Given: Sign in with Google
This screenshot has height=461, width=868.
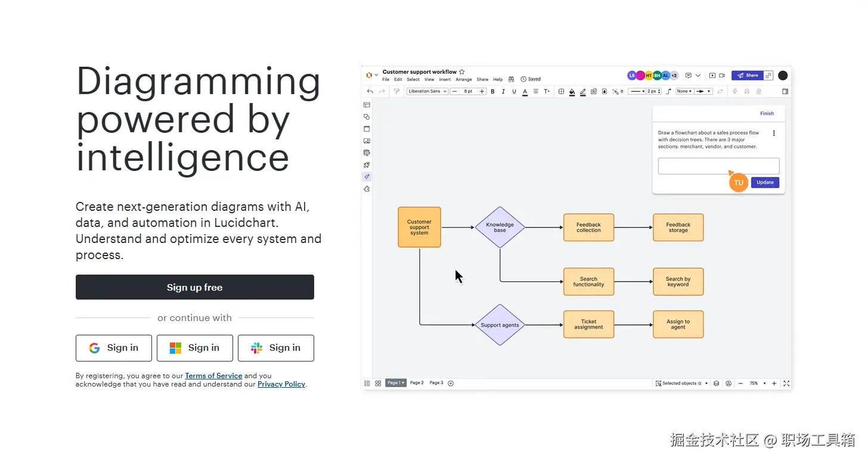Looking at the screenshot, I should coord(114,348).
